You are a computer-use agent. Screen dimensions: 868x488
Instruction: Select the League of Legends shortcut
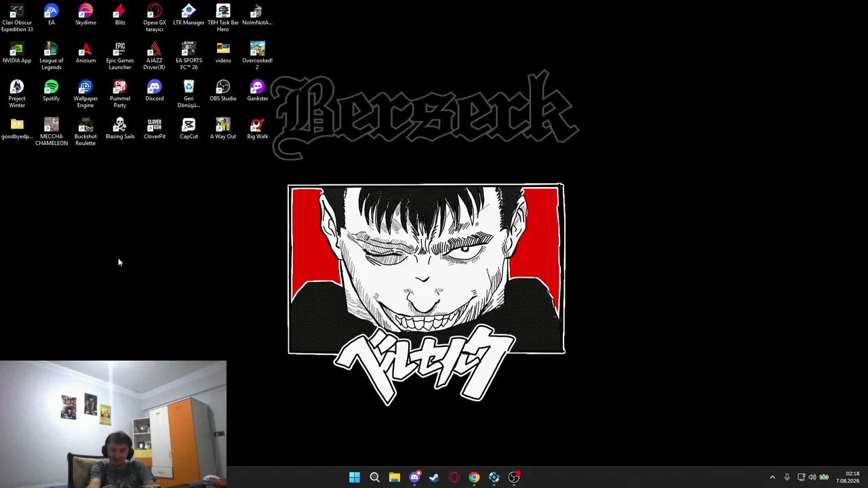click(52, 56)
